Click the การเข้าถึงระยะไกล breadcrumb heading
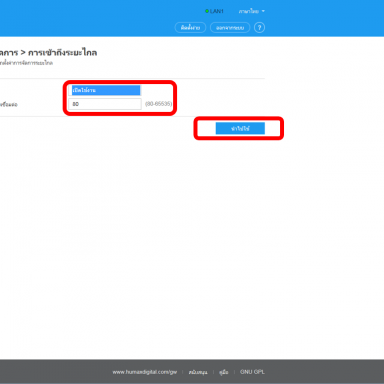 [62, 53]
